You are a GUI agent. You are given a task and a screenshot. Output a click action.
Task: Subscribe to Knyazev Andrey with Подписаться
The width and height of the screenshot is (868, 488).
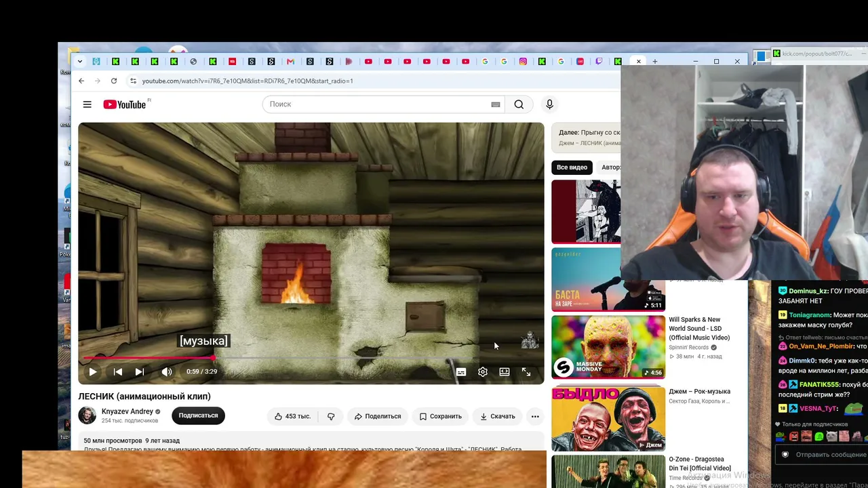pos(198,415)
